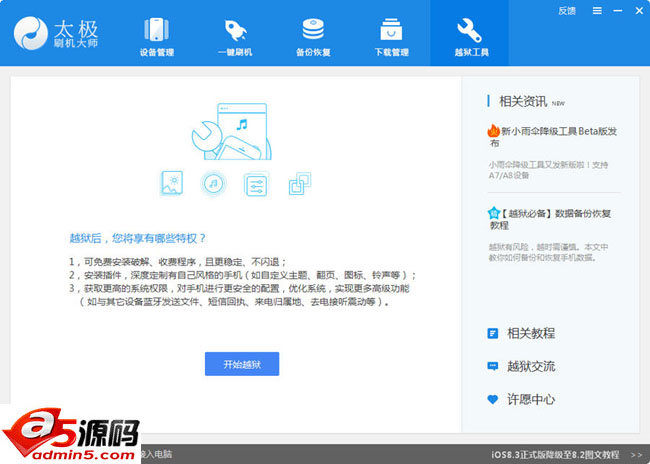Open 相关教程 related tutorials
This screenshot has height=464, width=650.
coord(530,333)
